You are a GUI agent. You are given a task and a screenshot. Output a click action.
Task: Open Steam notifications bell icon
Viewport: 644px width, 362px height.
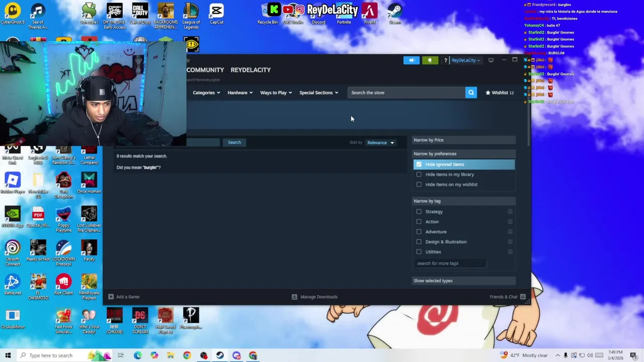pyautogui.click(x=430, y=60)
